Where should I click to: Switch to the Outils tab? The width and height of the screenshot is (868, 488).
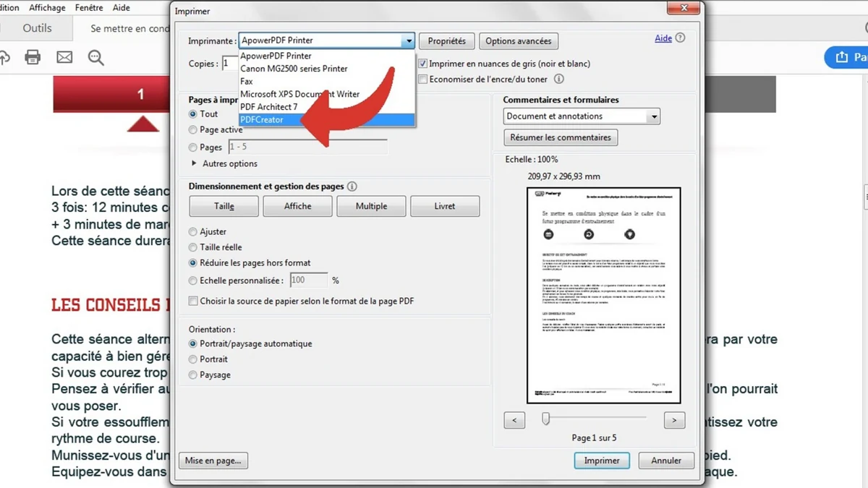click(x=37, y=28)
